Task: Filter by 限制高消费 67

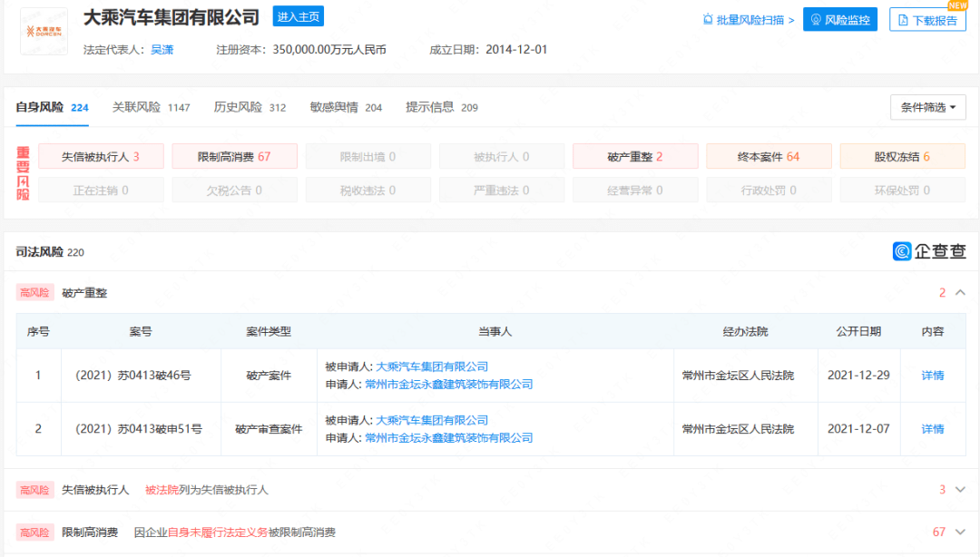Action: 234,156
